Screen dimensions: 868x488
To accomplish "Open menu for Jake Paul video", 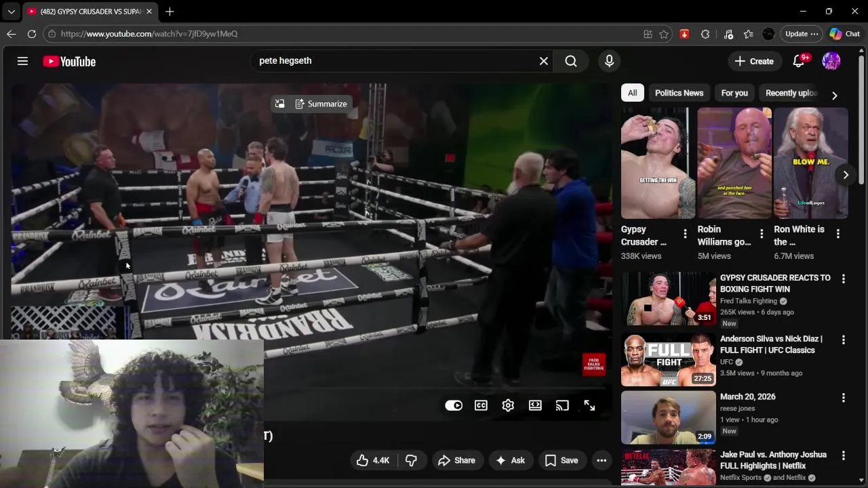I will [x=844, y=455].
